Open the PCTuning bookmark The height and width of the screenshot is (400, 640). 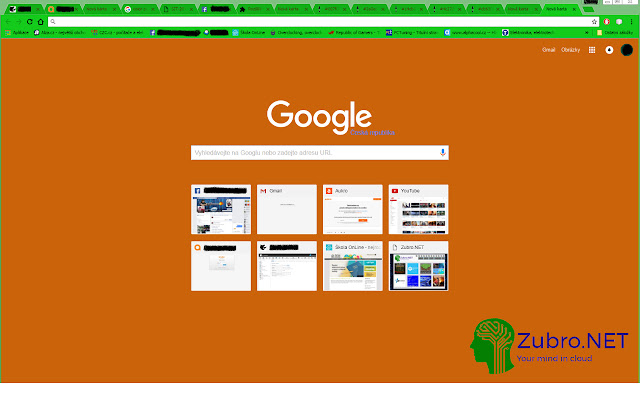[x=412, y=33]
